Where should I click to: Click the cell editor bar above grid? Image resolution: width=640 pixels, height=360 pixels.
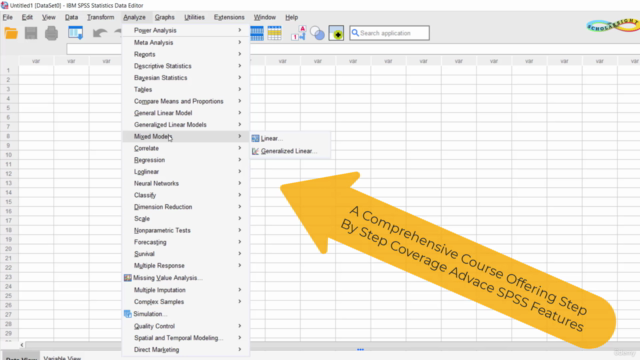353,49
